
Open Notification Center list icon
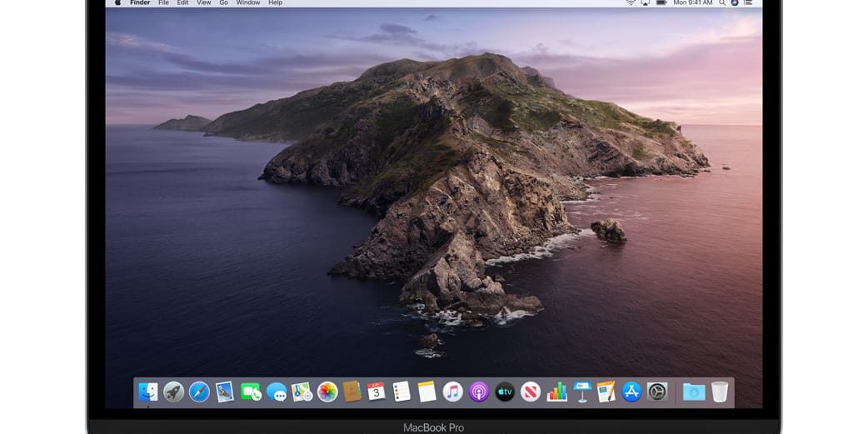pyautogui.click(x=748, y=2)
